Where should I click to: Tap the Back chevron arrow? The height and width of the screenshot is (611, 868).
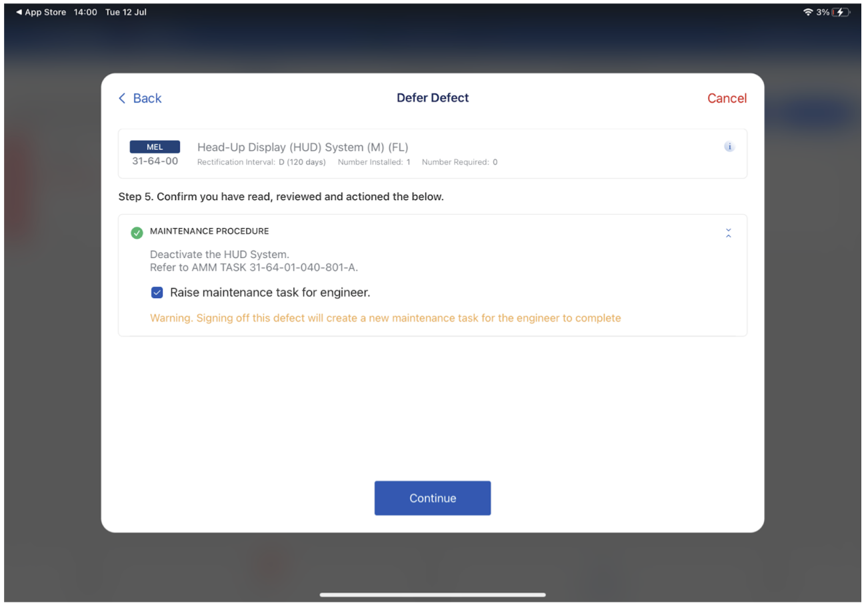[x=122, y=99]
